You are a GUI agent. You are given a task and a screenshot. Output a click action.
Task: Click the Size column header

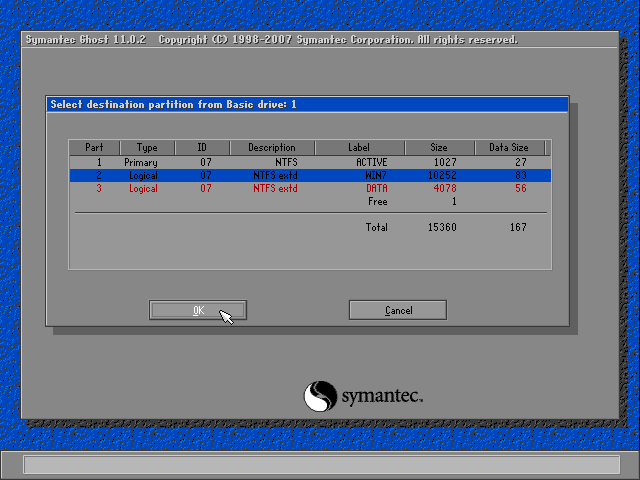click(439, 148)
